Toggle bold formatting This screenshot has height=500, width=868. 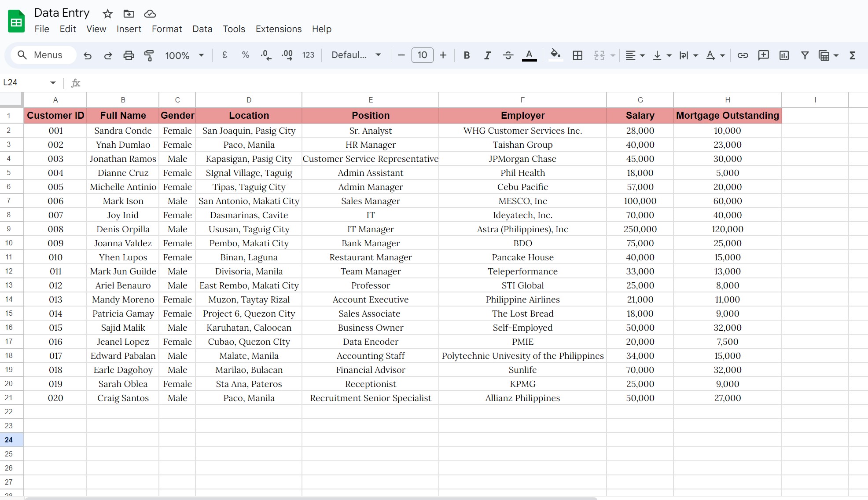pyautogui.click(x=467, y=55)
